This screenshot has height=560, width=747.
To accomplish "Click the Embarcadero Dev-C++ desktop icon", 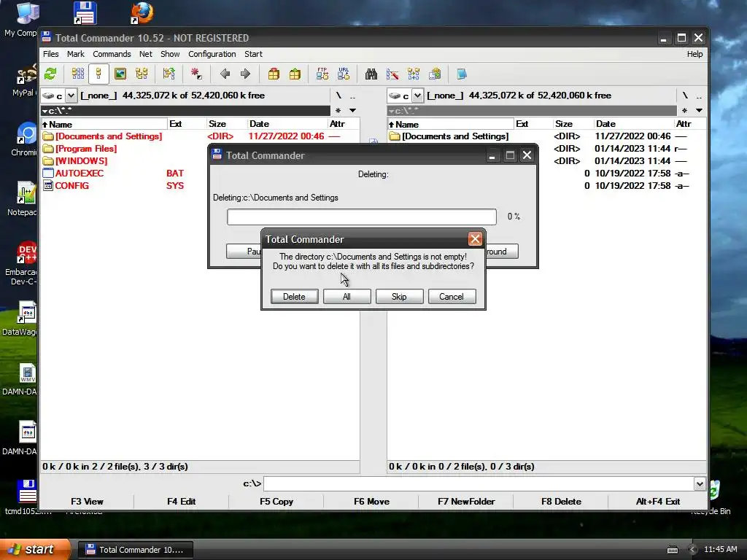I will point(23,262).
